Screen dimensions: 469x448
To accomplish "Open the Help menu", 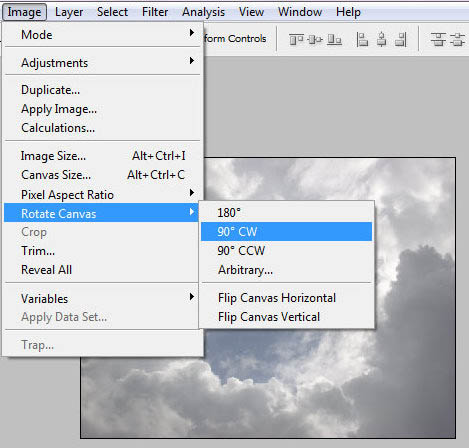I will (348, 12).
